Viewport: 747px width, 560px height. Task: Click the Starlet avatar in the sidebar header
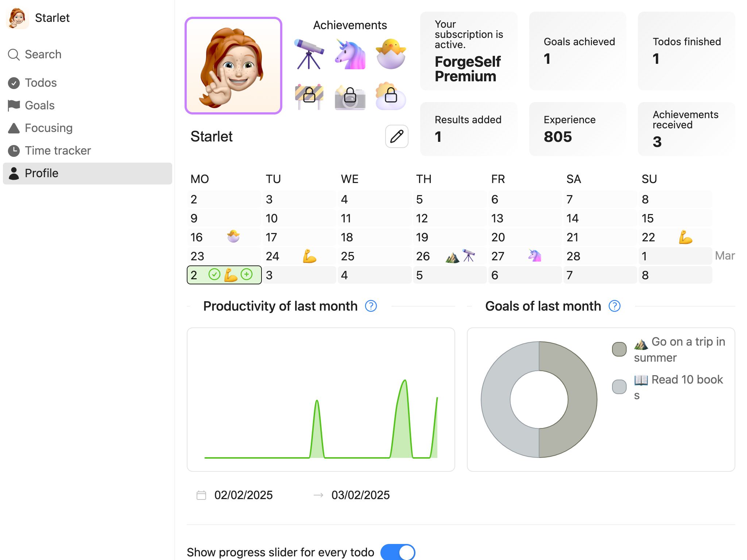(17, 18)
